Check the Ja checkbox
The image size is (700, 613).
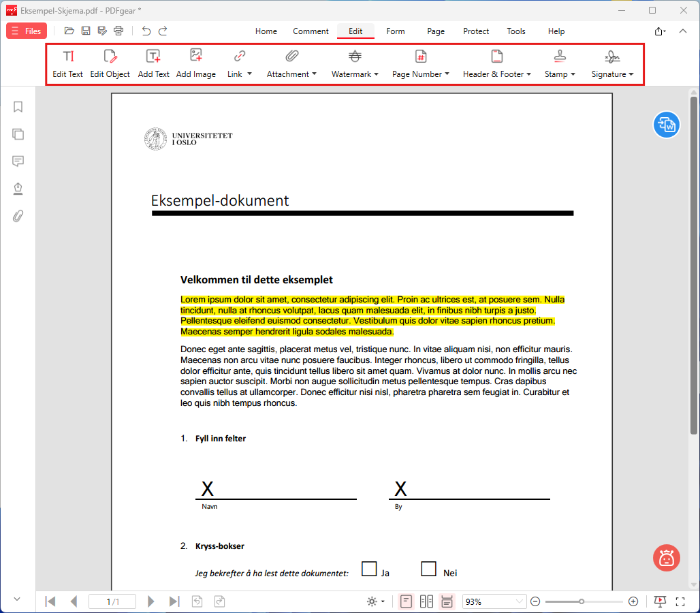coord(369,569)
